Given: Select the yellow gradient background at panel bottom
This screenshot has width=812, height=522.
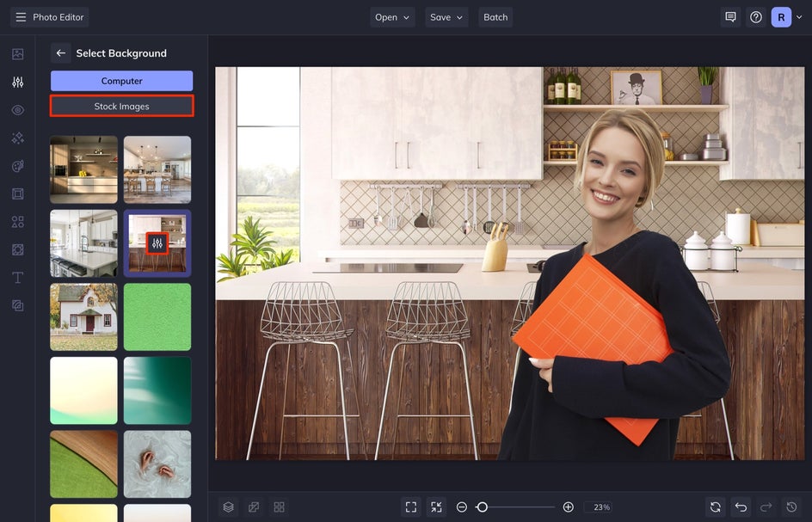Looking at the screenshot, I should pos(84,513).
